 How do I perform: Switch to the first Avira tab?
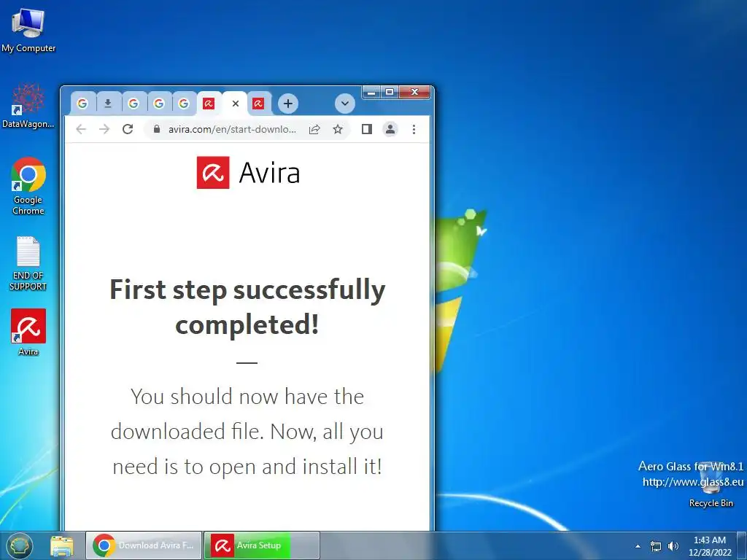[208, 104]
